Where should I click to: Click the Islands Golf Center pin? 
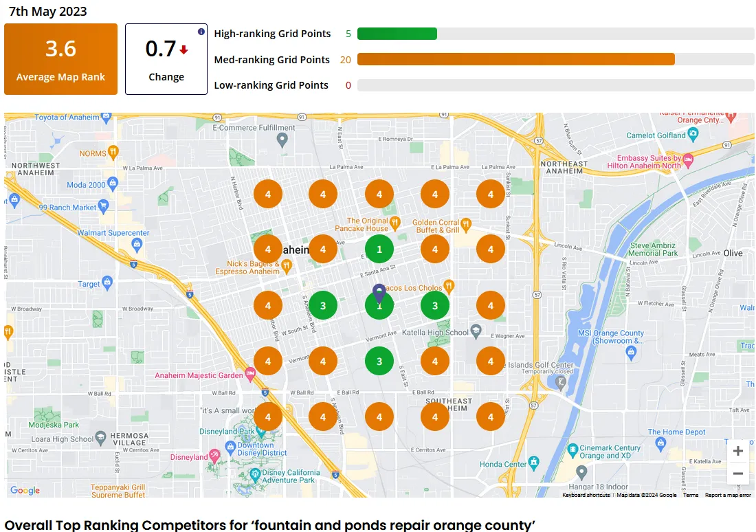pos(559,382)
